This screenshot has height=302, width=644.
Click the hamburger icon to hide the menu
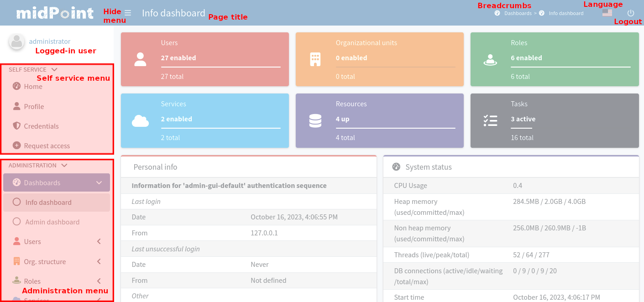(x=128, y=12)
